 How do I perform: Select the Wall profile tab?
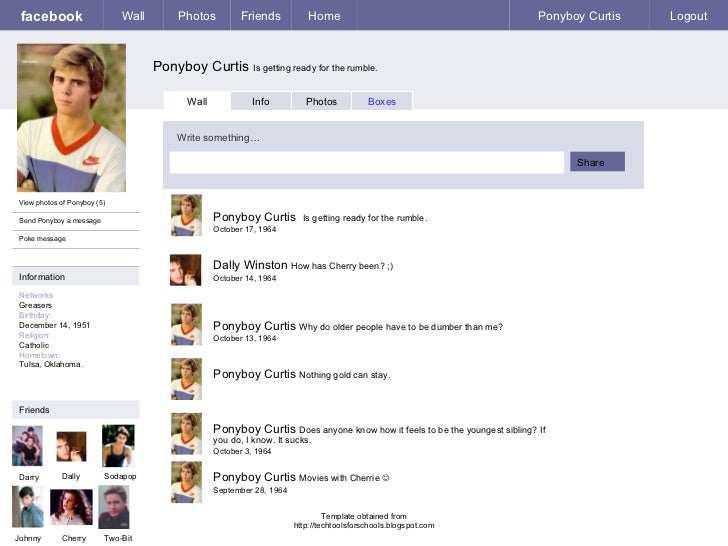coord(197,101)
